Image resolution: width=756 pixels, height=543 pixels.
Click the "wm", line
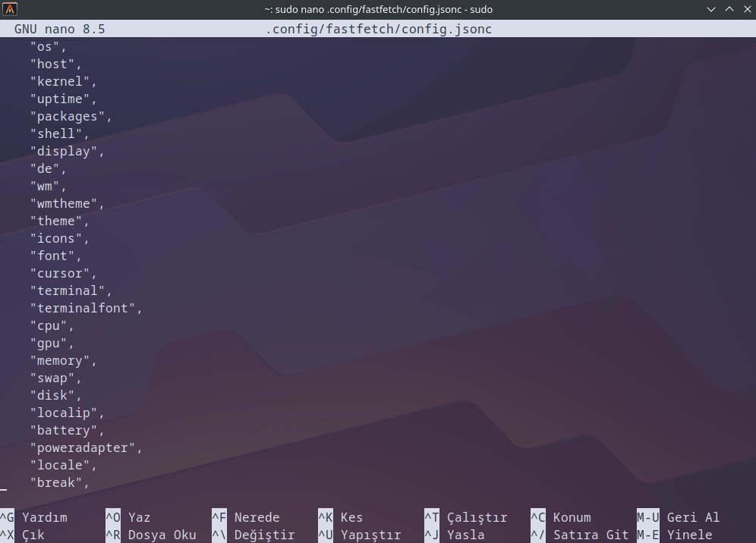click(49, 186)
